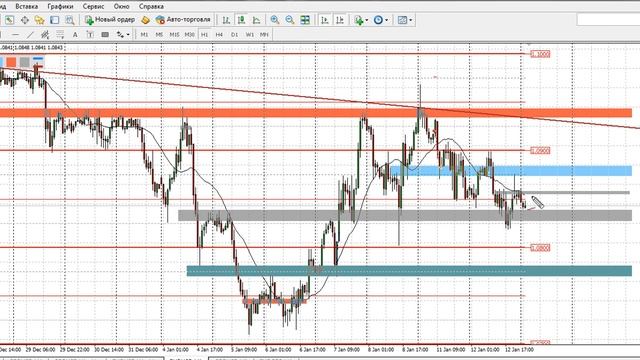Click the light blue rectangle zone

pyautogui.click(x=511, y=171)
